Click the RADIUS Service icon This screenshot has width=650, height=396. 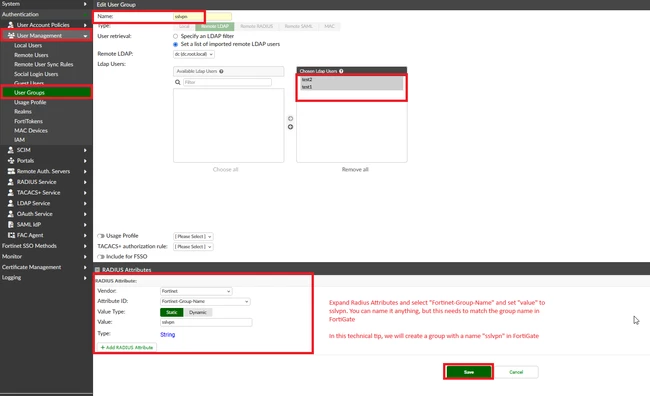pos(11,182)
